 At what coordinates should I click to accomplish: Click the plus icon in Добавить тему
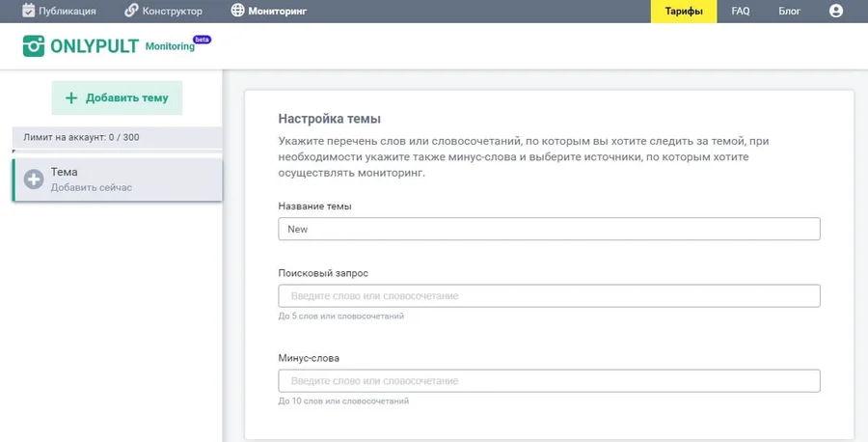click(x=70, y=98)
